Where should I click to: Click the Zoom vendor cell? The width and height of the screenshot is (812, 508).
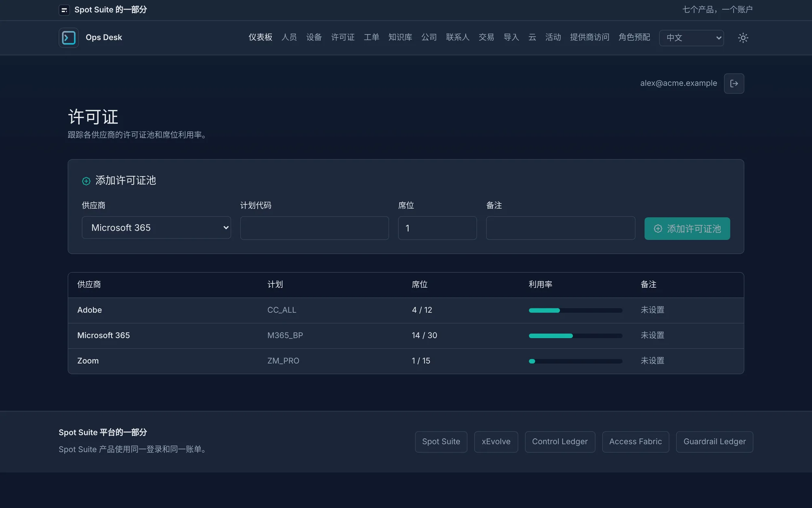coord(88,361)
